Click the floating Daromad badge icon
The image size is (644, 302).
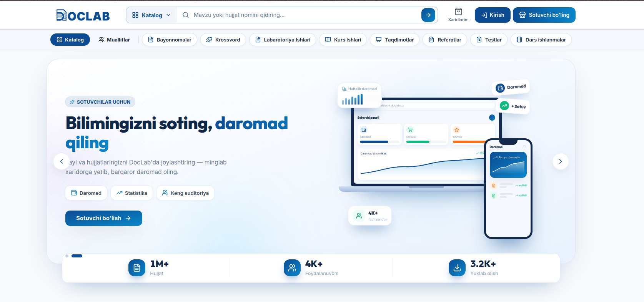pyautogui.click(x=500, y=88)
